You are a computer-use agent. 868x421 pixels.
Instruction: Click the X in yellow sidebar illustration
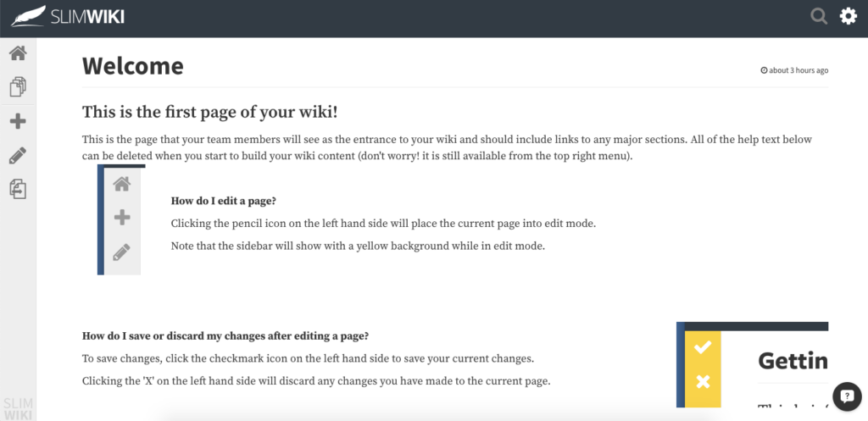point(703,382)
